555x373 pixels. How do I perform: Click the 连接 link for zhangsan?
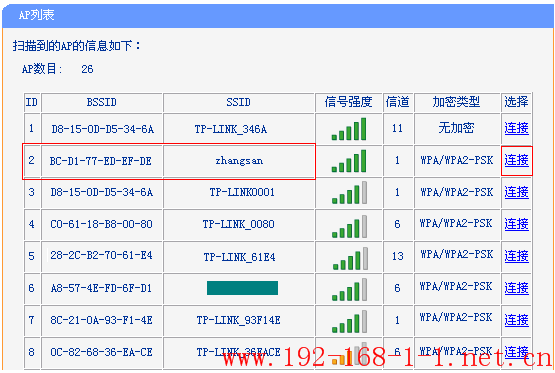[x=516, y=160]
